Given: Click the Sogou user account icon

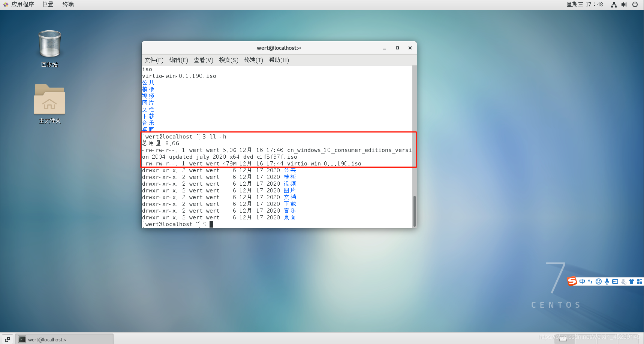Looking at the screenshot, I should [624, 281].
